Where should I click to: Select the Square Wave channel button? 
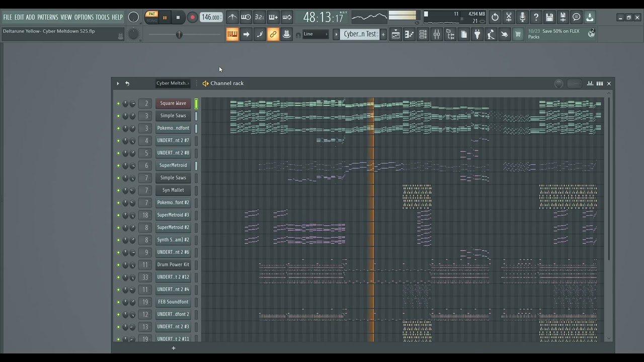click(173, 104)
